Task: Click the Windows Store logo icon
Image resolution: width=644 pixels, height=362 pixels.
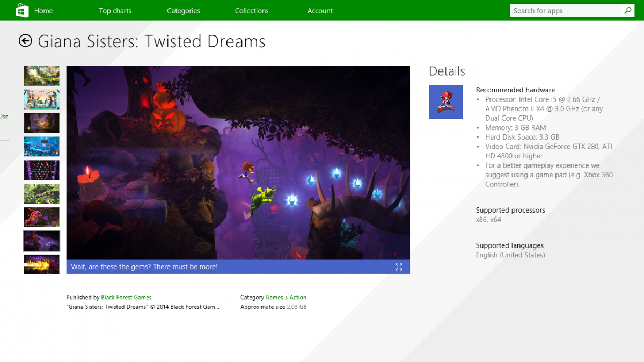Action: point(22,10)
